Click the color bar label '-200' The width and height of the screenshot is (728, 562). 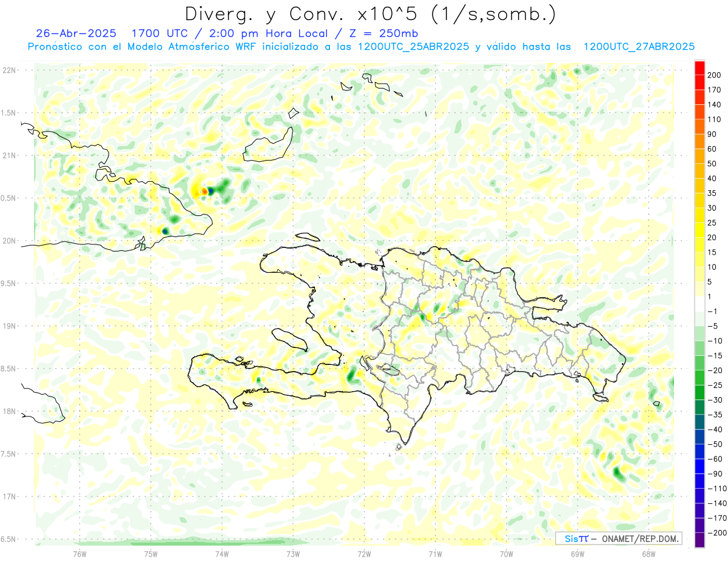pyautogui.click(x=716, y=533)
